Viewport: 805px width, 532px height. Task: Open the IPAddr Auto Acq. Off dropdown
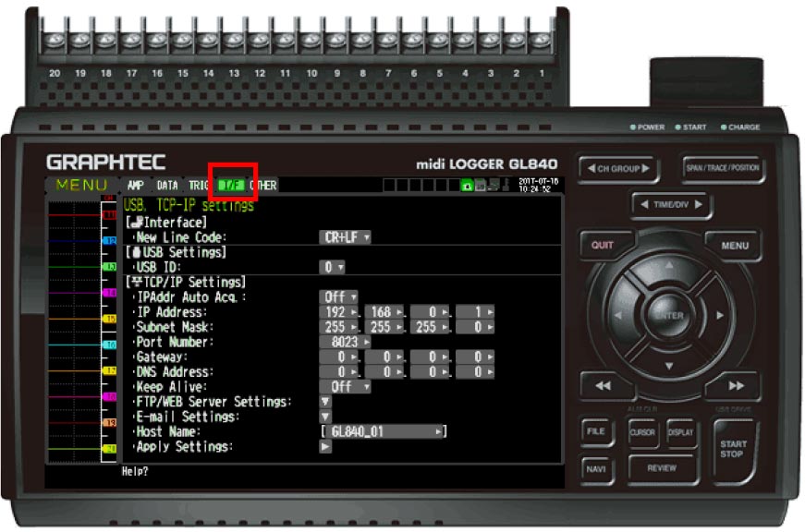click(x=338, y=297)
